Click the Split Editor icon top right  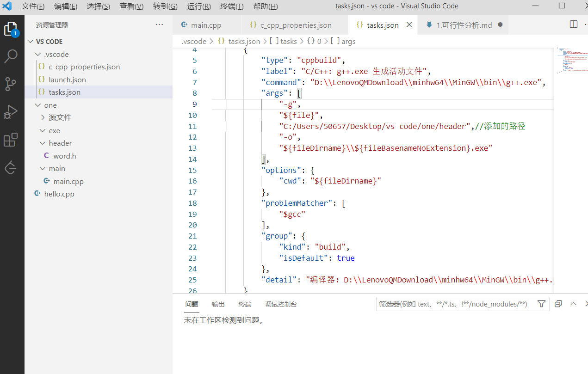(x=573, y=24)
